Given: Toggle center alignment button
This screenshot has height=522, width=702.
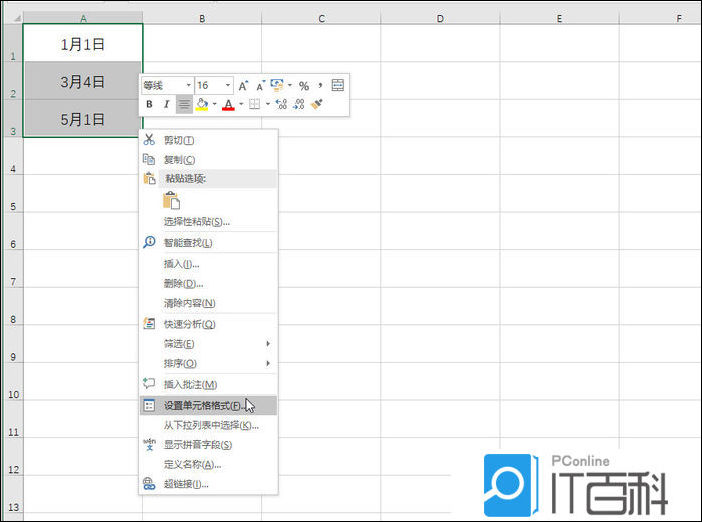Looking at the screenshot, I should tap(184, 105).
